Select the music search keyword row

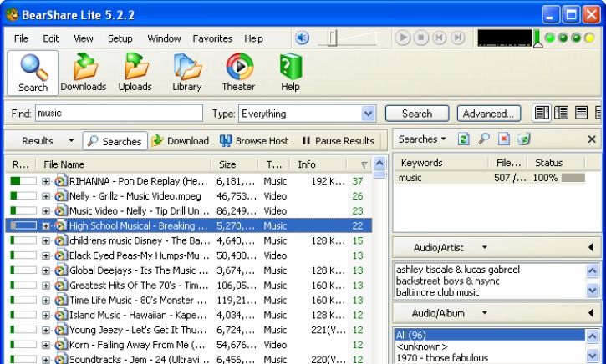point(490,178)
